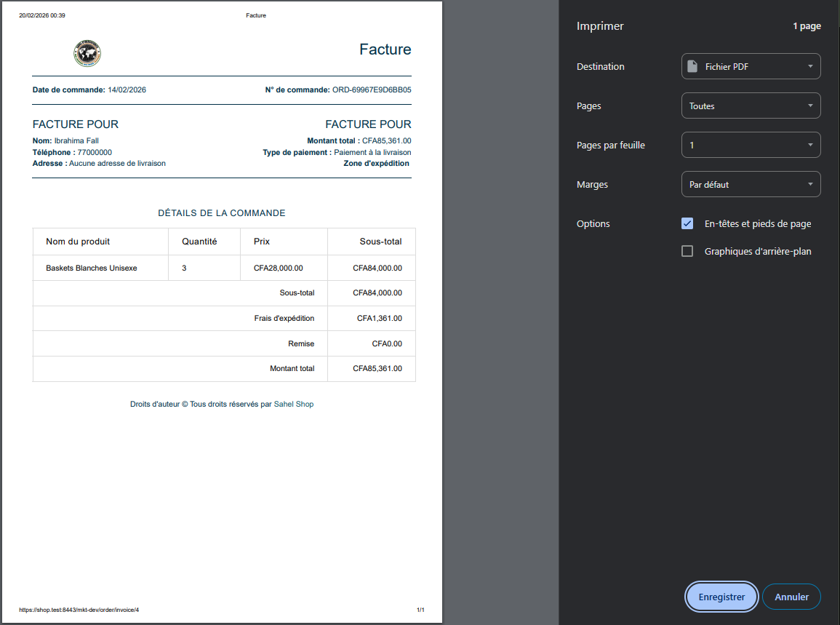Open the Sahel Shop link in the footer
840x625 pixels.
[294, 404]
